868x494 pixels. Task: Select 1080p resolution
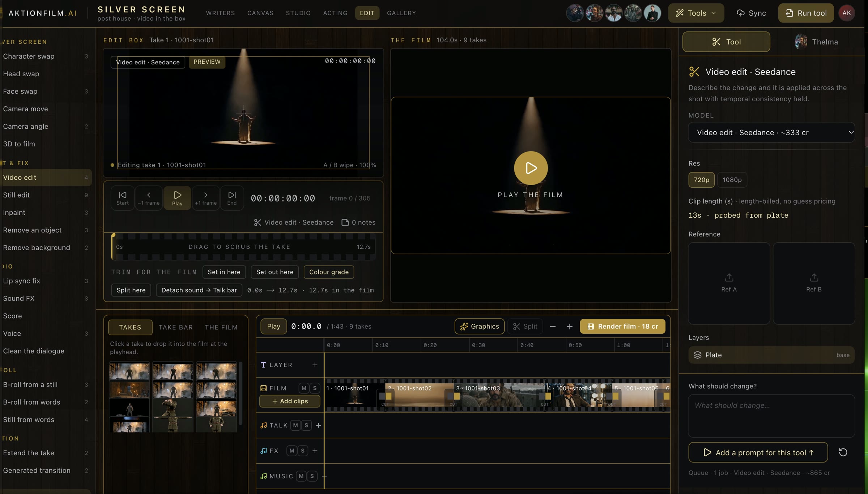(x=732, y=180)
